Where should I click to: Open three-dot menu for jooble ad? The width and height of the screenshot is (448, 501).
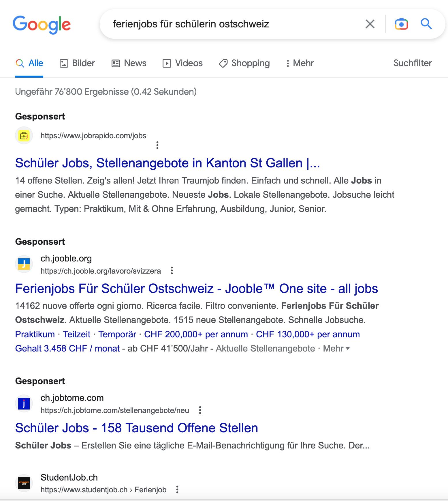point(172,271)
